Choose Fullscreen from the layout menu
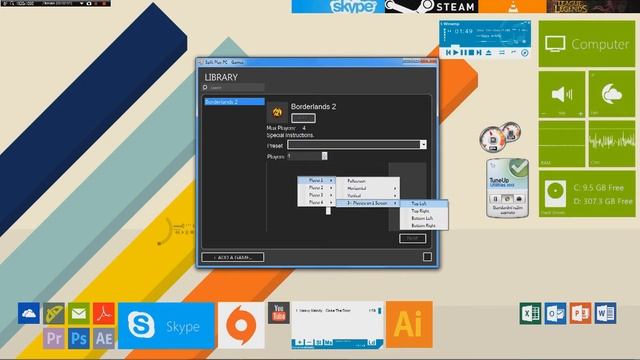Viewport: 640px width, 360px height. (368, 181)
